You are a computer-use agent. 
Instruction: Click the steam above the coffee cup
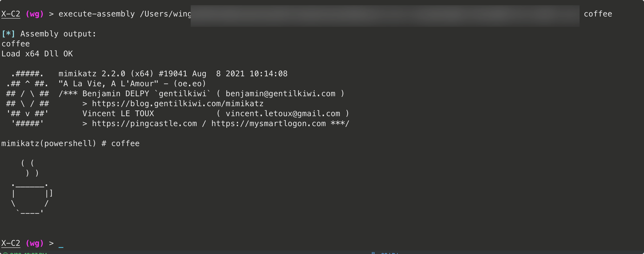click(x=30, y=168)
